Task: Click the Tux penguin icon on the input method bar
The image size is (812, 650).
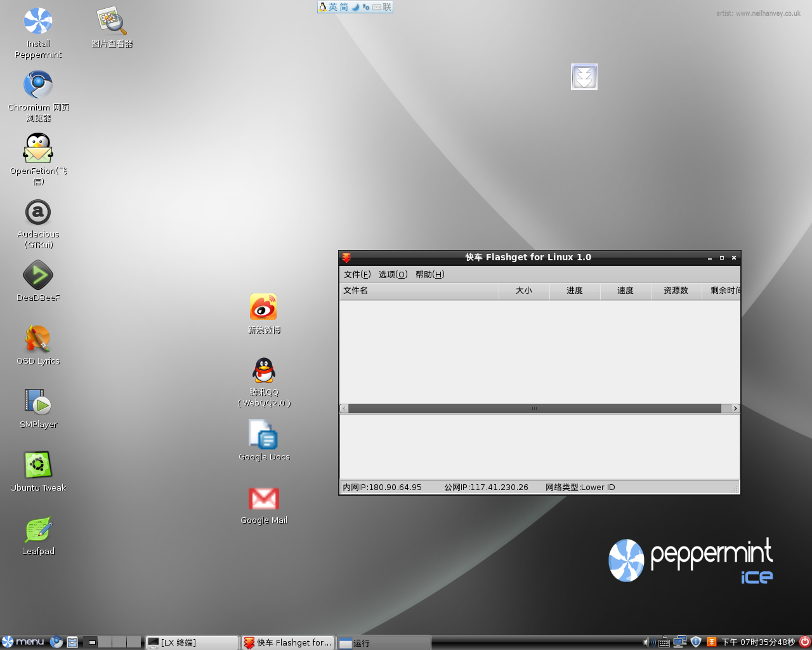Action: (323, 7)
